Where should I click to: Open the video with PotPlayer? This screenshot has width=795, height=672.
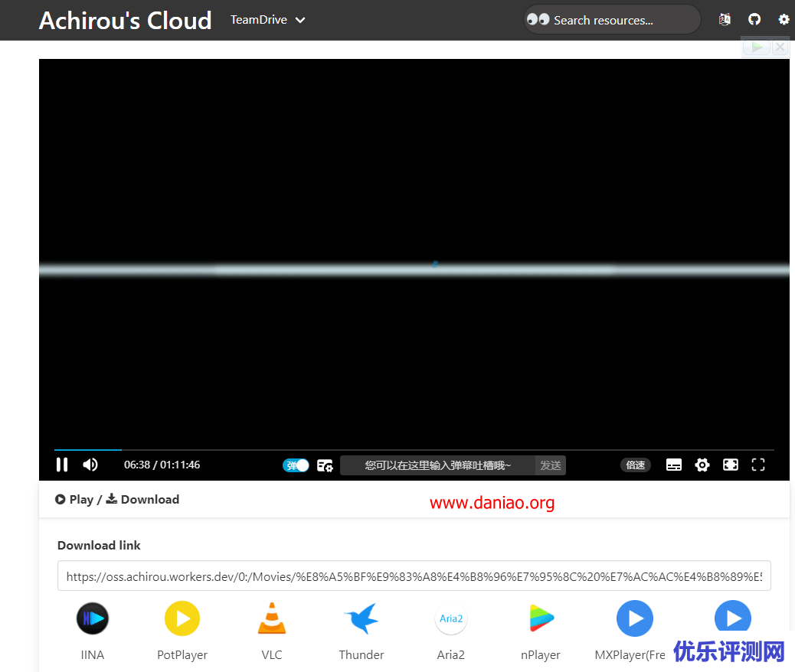tap(182, 618)
